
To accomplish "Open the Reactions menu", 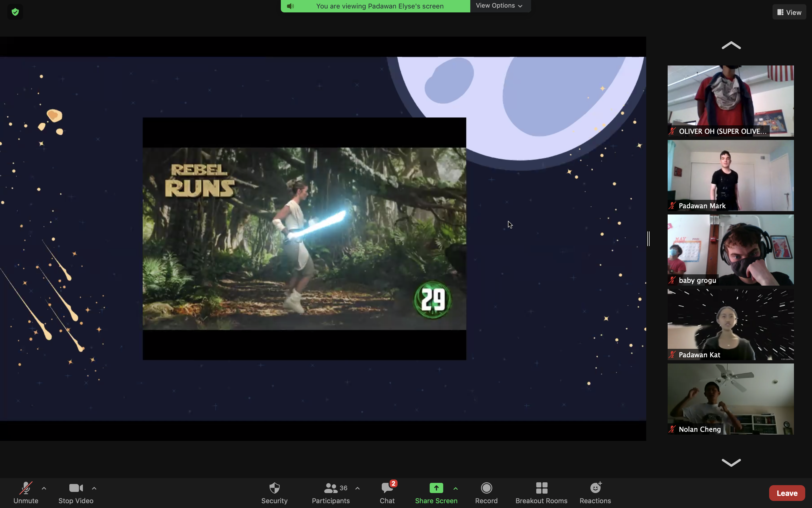I will [x=595, y=492].
